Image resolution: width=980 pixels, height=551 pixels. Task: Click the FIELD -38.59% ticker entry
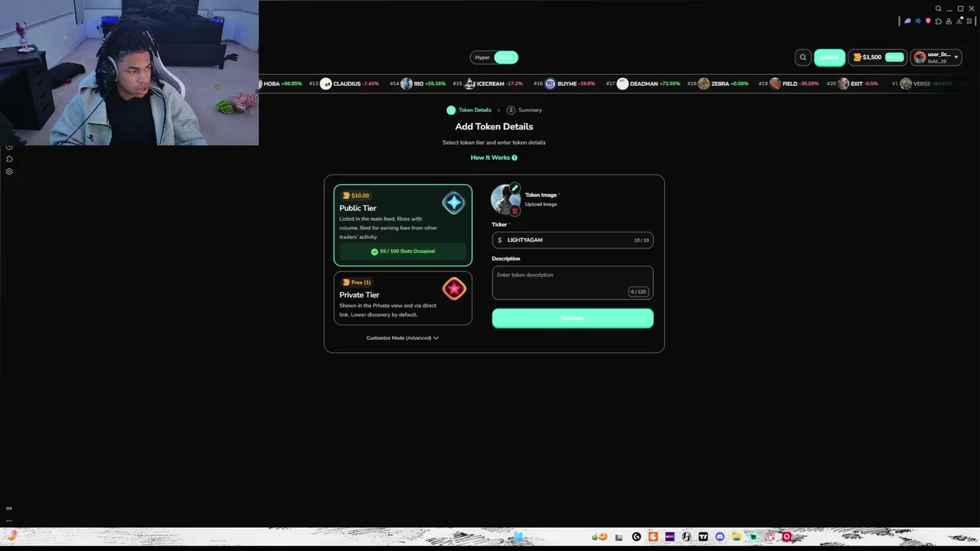coord(789,83)
